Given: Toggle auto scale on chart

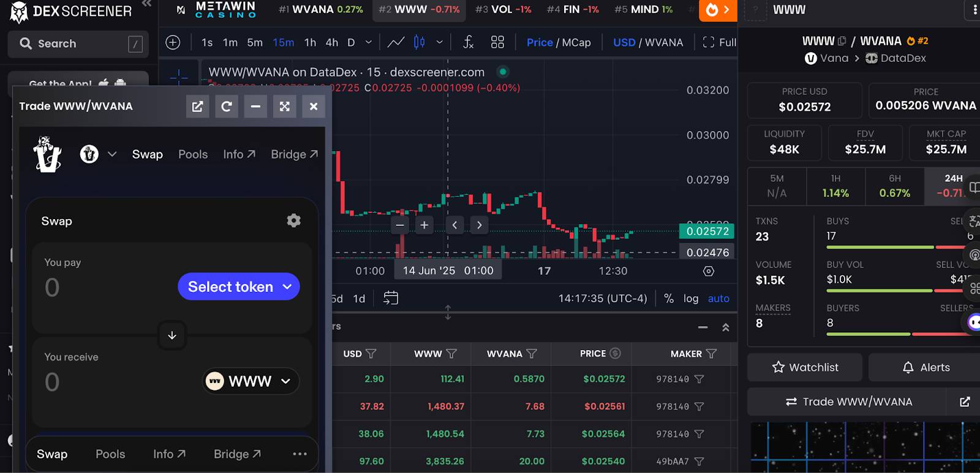Looking at the screenshot, I should pyautogui.click(x=718, y=299).
